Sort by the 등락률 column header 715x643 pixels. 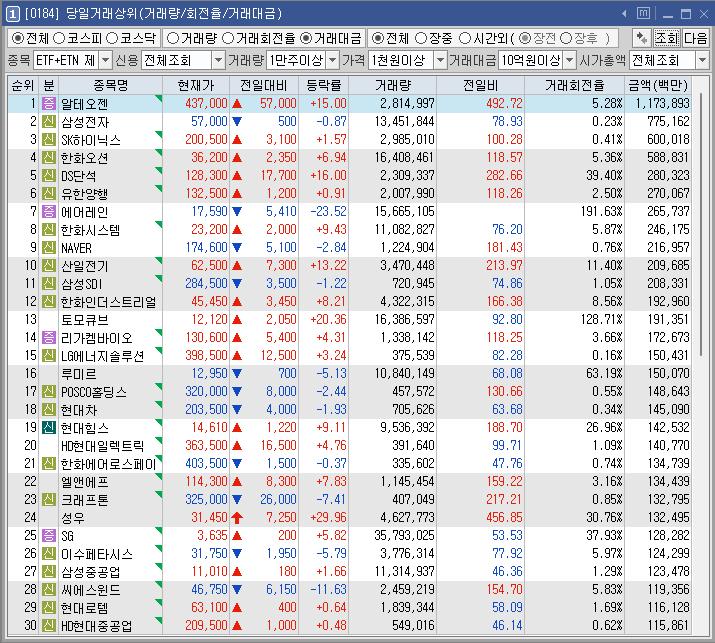(x=323, y=85)
